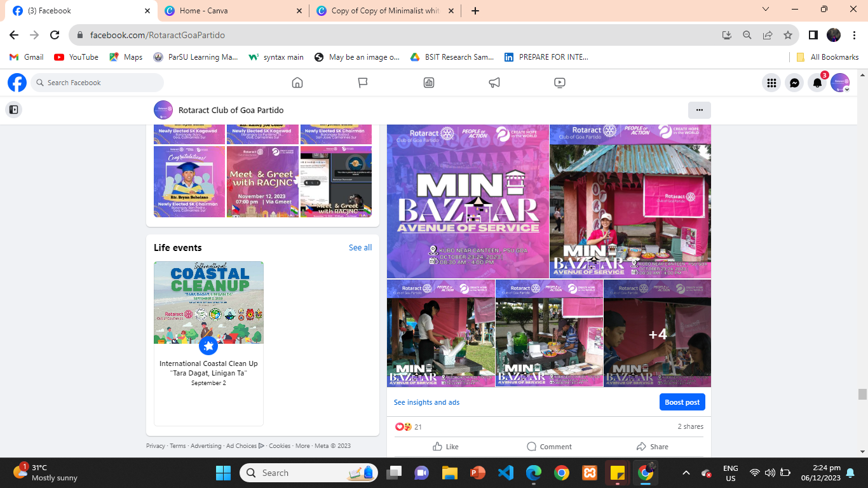The width and height of the screenshot is (868, 488).
Task: Click the Install app icon in address bar
Action: 727,35
